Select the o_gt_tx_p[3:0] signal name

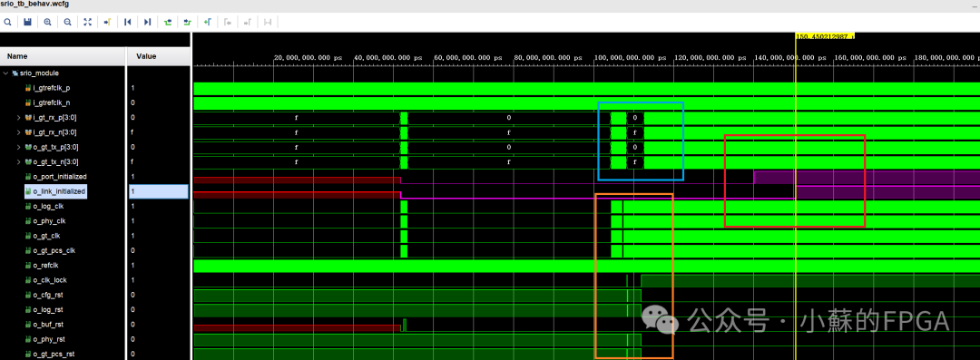pyautogui.click(x=55, y=148)
